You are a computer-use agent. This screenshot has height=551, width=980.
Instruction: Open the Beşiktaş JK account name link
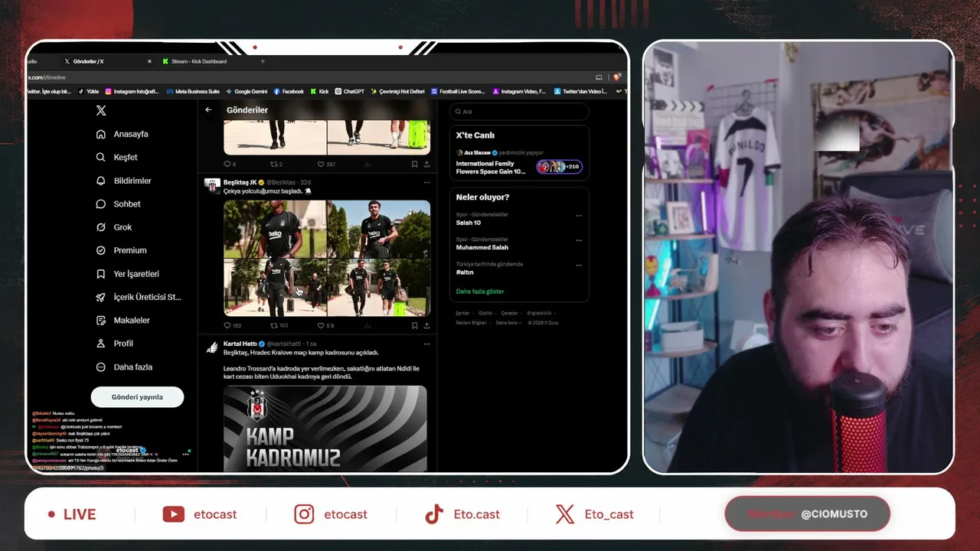tap(240, 182)
